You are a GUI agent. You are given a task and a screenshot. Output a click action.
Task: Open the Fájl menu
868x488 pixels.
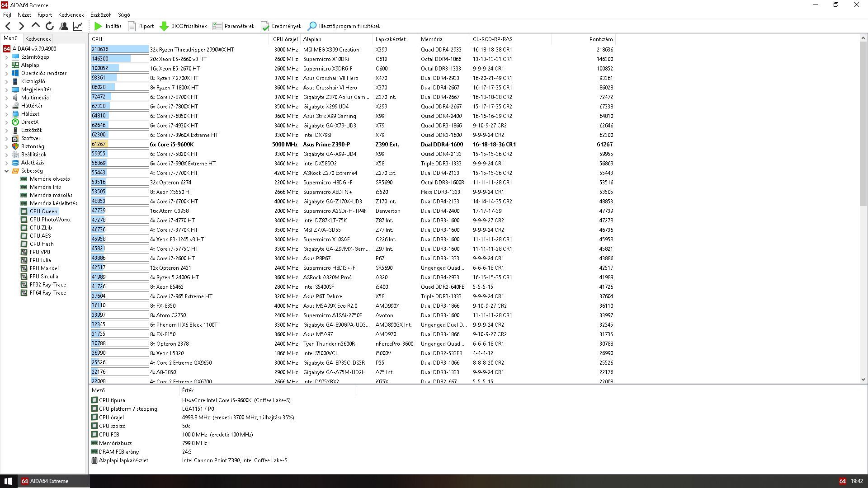7,15
